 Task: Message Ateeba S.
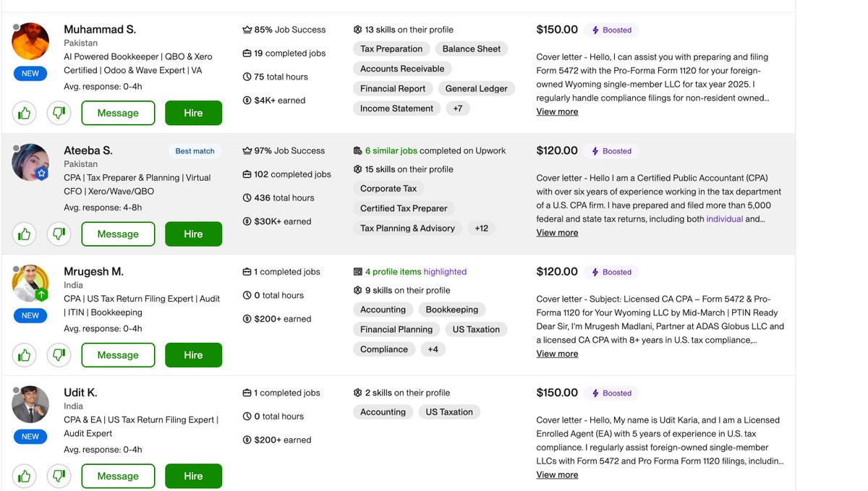coord(118,234)
